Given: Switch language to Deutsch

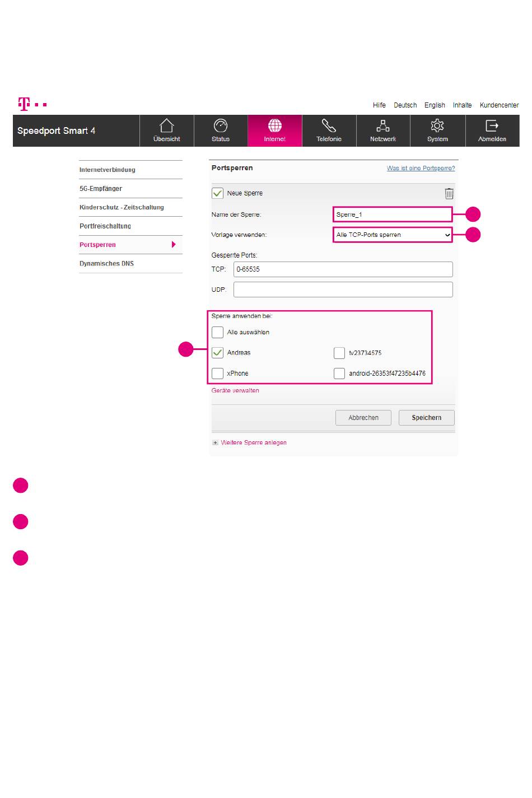Looking at the screenshot, I should click(405, 105).
